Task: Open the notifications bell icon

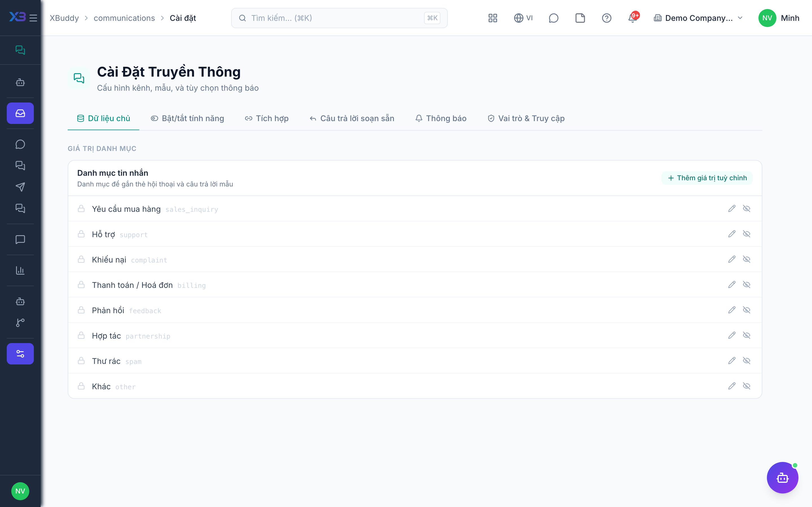Action: click(x=632, y=18)
